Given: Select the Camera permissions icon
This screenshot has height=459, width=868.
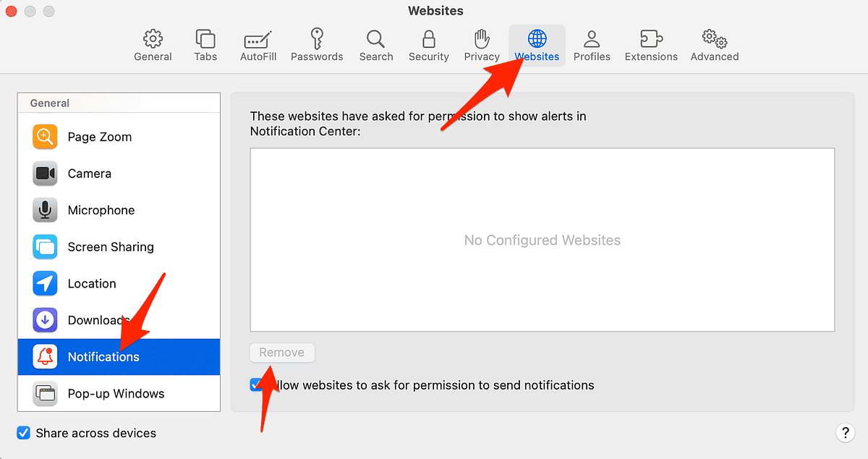Looking at the screenshot, I should tap(45, 173).
